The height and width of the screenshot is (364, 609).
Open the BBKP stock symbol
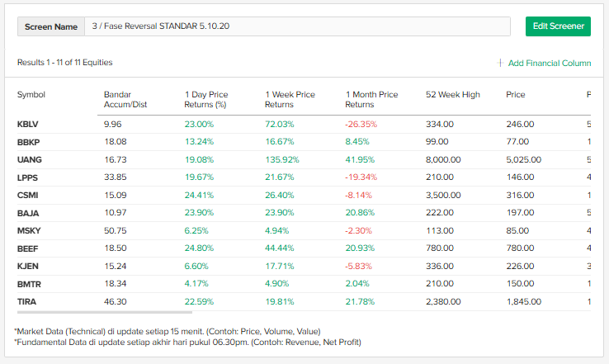click(29, 142)
